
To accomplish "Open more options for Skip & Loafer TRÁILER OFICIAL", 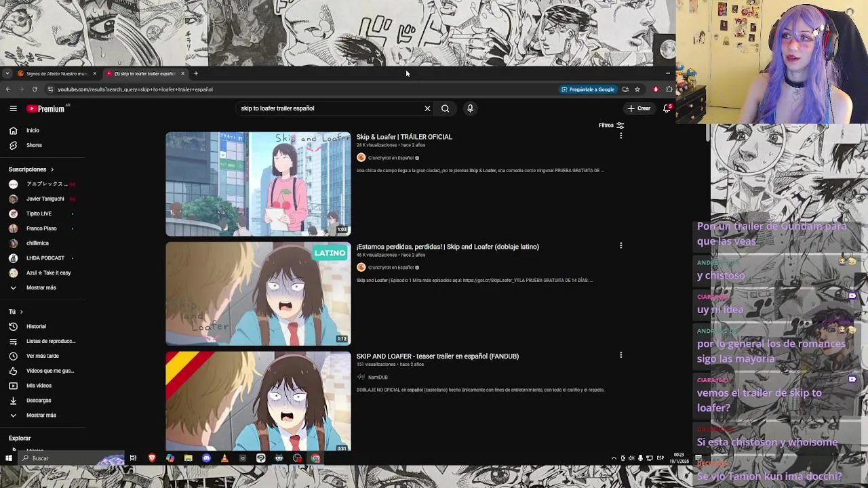I will pos(620,136).
